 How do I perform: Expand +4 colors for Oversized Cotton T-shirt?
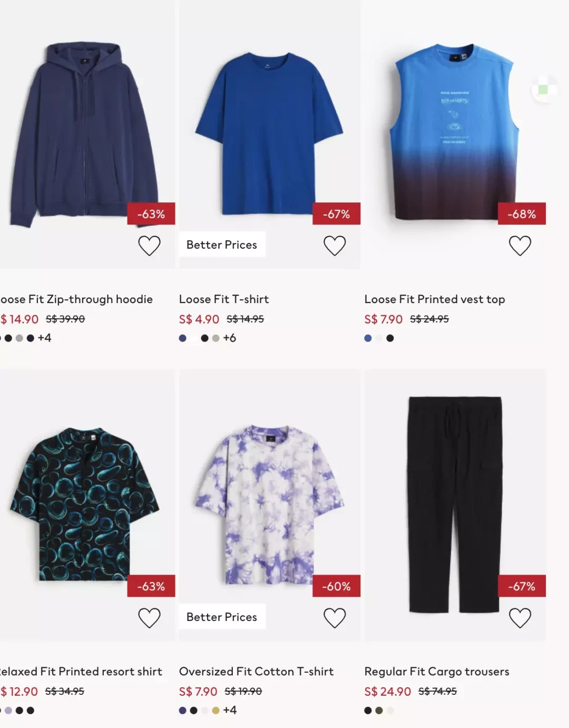click(x=230, y=710)
